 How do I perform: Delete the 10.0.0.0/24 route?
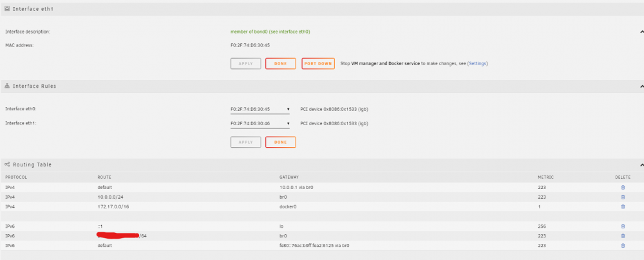623,197
